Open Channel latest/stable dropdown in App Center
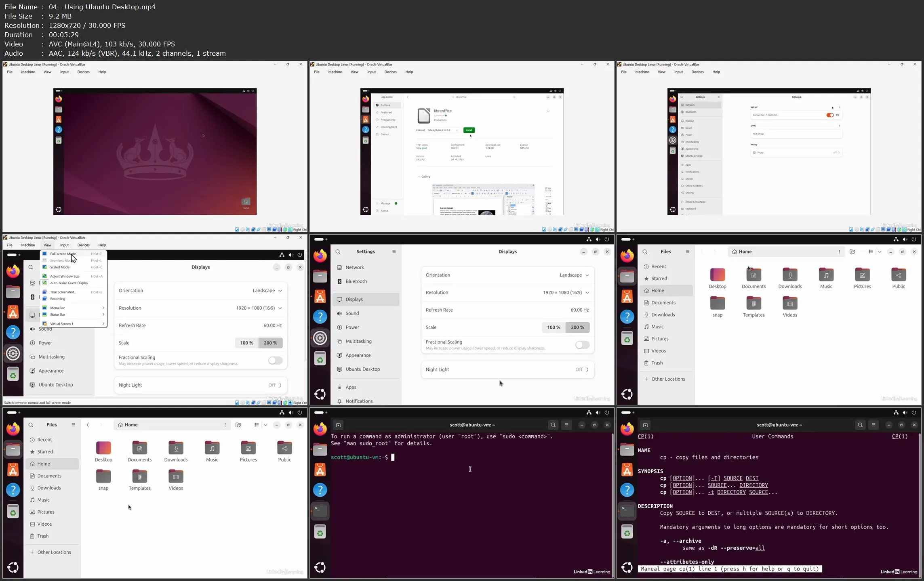Viewport: 924px width, 581px height. tap(443, 130)
